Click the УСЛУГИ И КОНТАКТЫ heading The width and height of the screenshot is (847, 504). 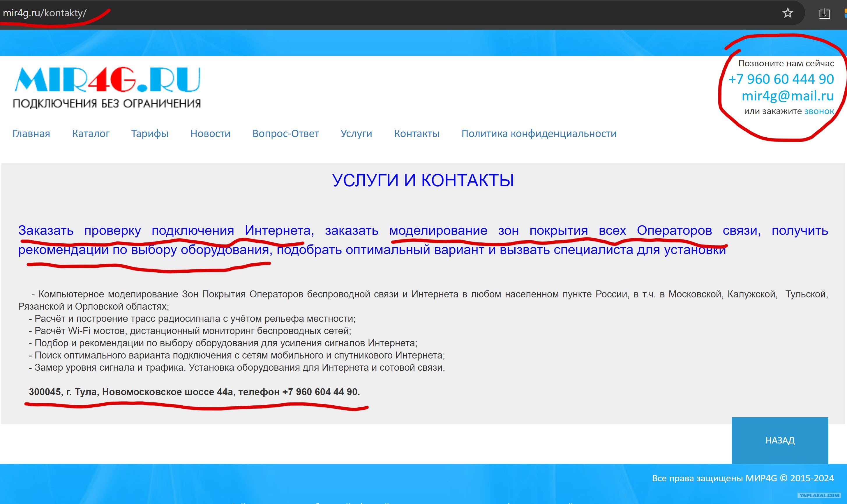423,180
